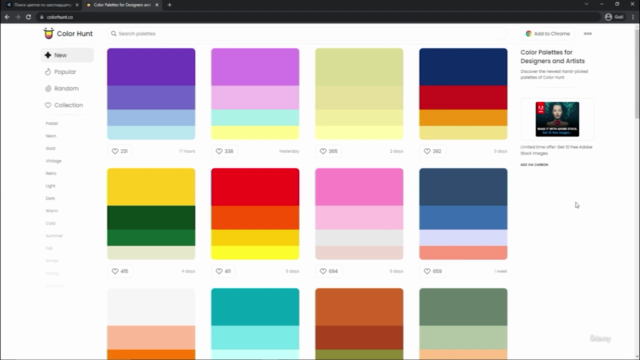Click the lock icon beside colorhunt.co
Image resolution: width=640 pixels, height=360 pixels.
tap(41, 17)
